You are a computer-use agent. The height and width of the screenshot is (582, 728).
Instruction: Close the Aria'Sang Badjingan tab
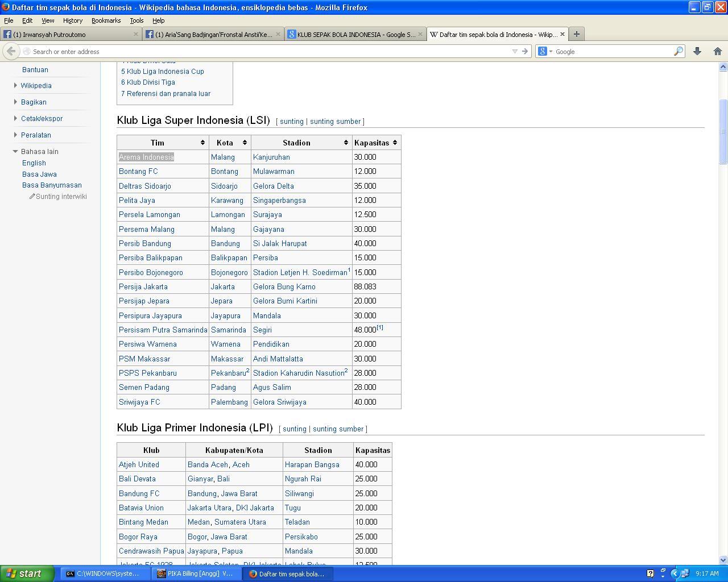click(278, 34)
